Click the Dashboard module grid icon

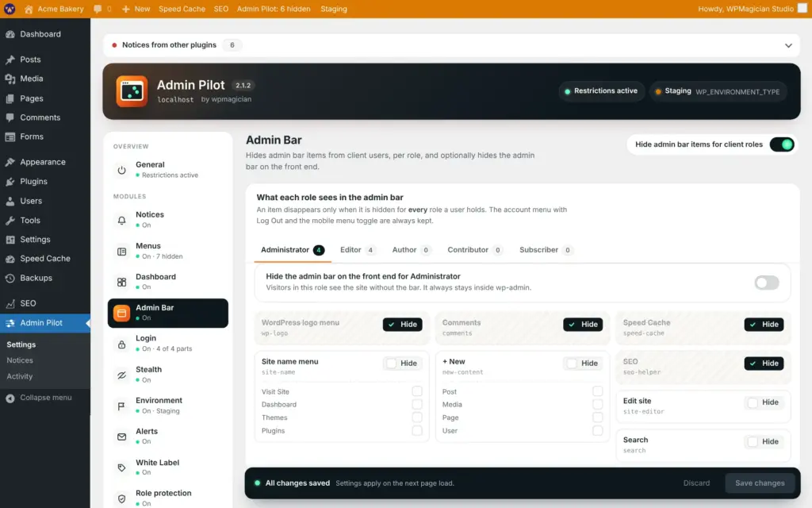click(x=121, y=282)
